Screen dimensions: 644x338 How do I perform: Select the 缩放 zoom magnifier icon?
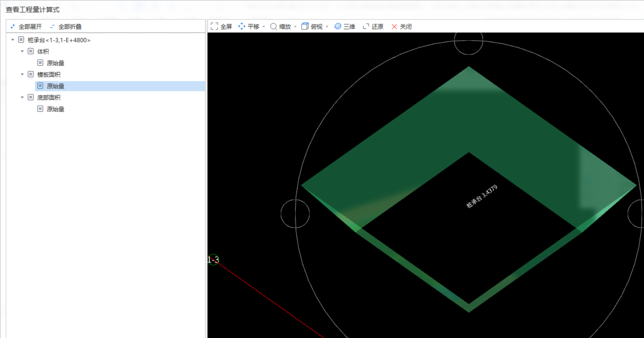273,26
